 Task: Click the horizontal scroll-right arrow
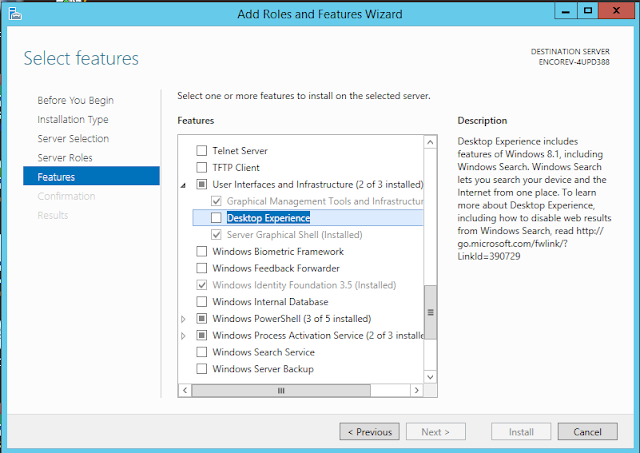(417, 389)
